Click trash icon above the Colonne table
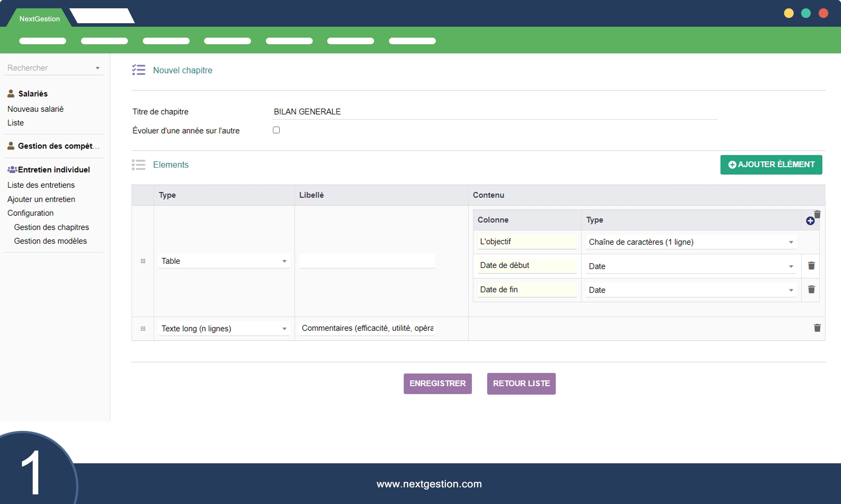Viewport: 841px width, 504px height. click(817, 214)
